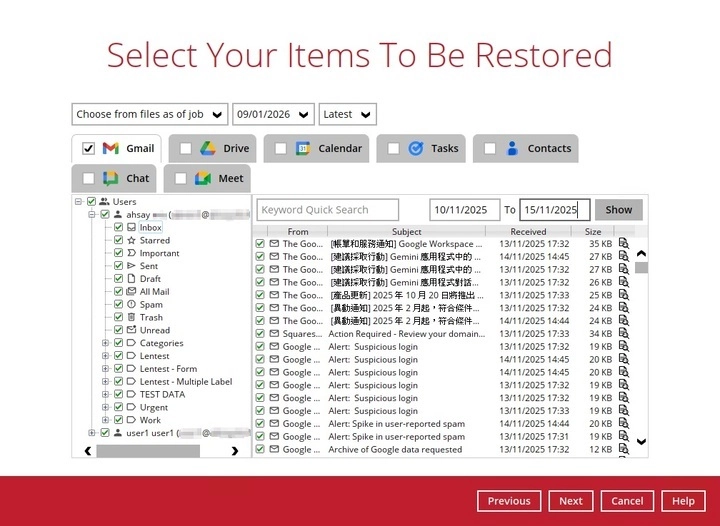Viewport: 720px width, 526px height.
Task: Click the Trash folder bin icon
Action: click(131, 318)
